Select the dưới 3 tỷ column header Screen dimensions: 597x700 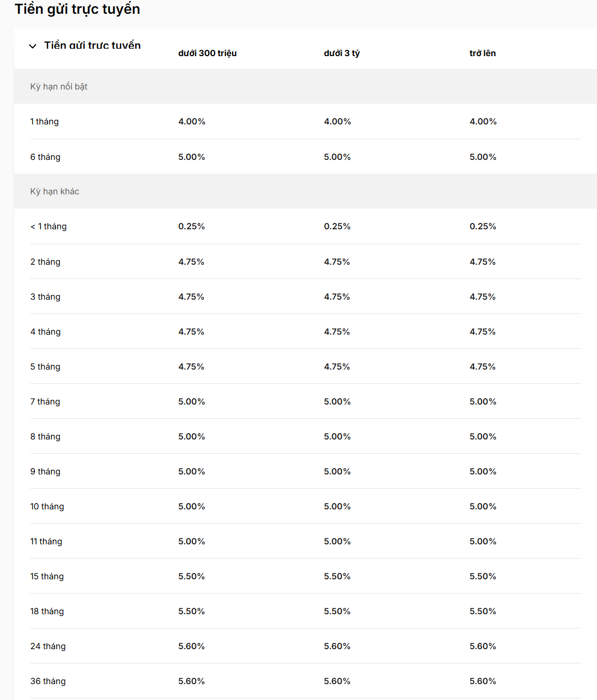(x=342, y=53)
